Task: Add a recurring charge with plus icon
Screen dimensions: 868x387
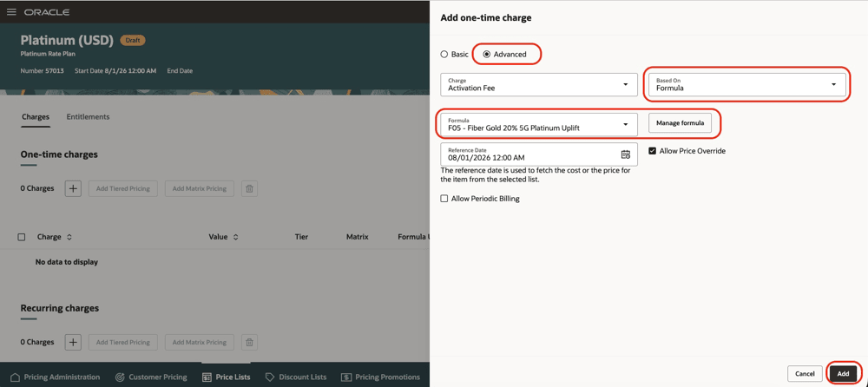Action: [x=73, y=342]
